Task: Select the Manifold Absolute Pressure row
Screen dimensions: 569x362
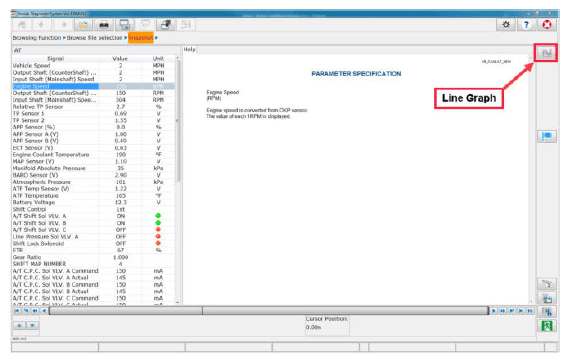Action: pyautogui.click(x=94, y=168)
